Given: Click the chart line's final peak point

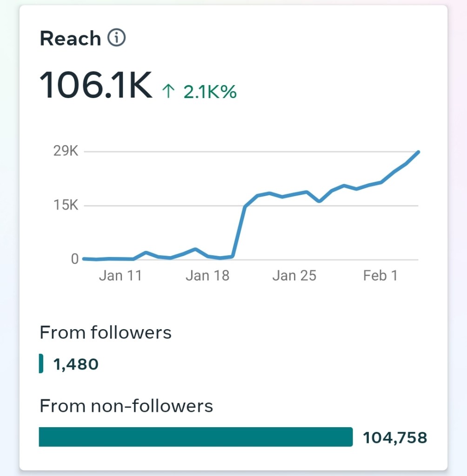Looking at the screenshot, I should click(x=418, y=152).
